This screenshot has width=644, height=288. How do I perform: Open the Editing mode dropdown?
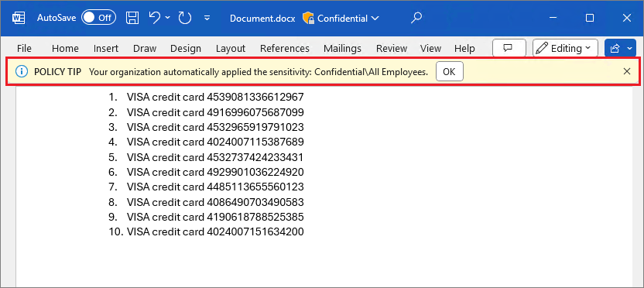[x=565, y=48]
